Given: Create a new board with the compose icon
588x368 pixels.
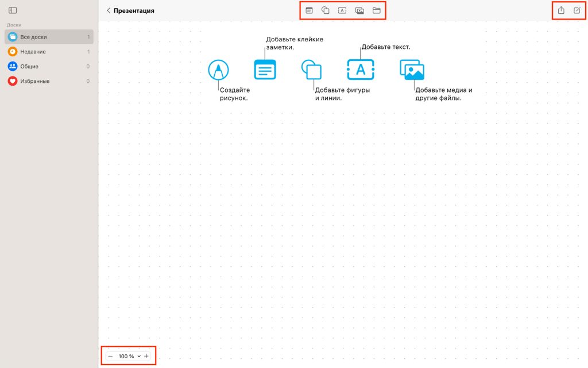Looking at the screenshot, I should (578, 10).
